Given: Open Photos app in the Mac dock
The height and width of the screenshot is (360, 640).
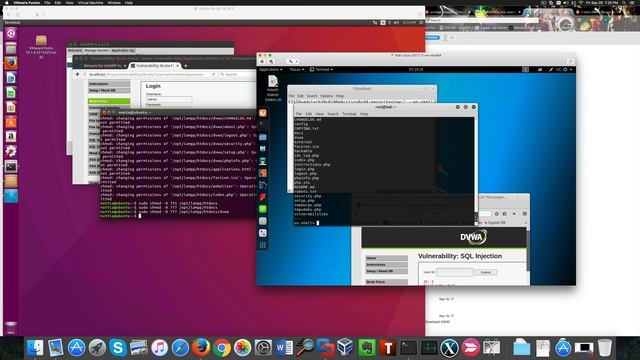Looking at the screenshot, I should [242, 348].
